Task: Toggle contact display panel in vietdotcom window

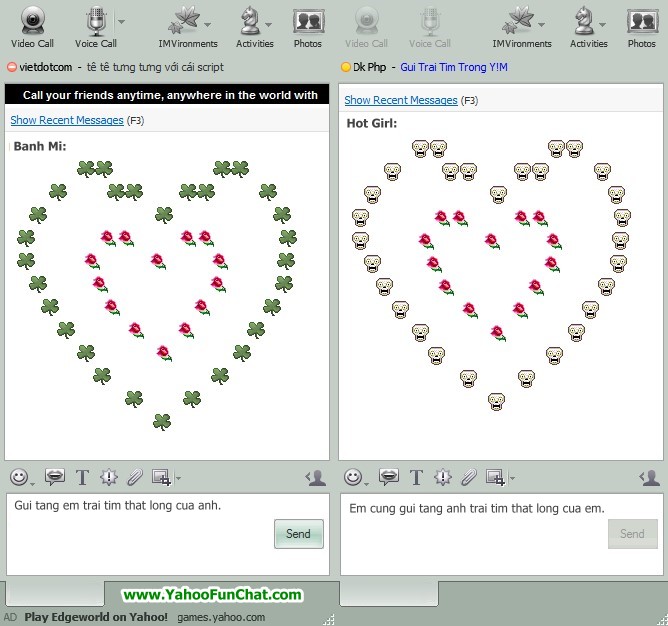Action: [316, 478]
